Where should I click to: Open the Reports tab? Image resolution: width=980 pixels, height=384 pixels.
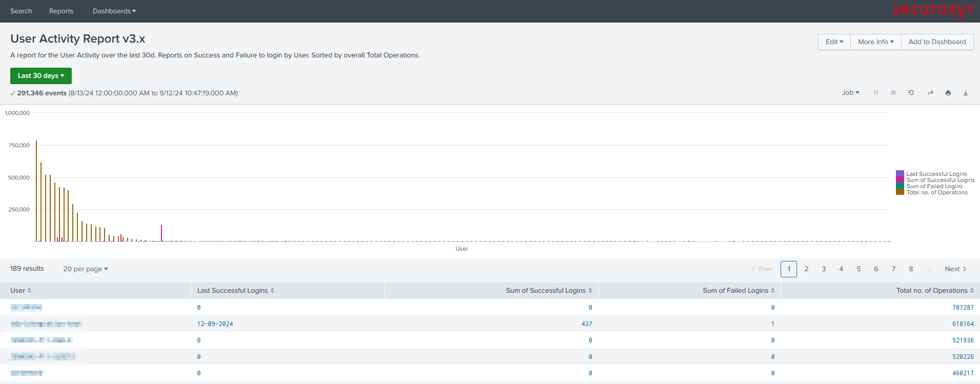tap(61, 11)
